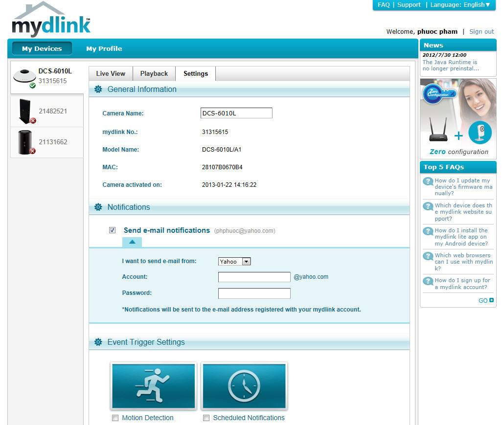Collapse the e-mail notification settings arrow

pos(132,242)
